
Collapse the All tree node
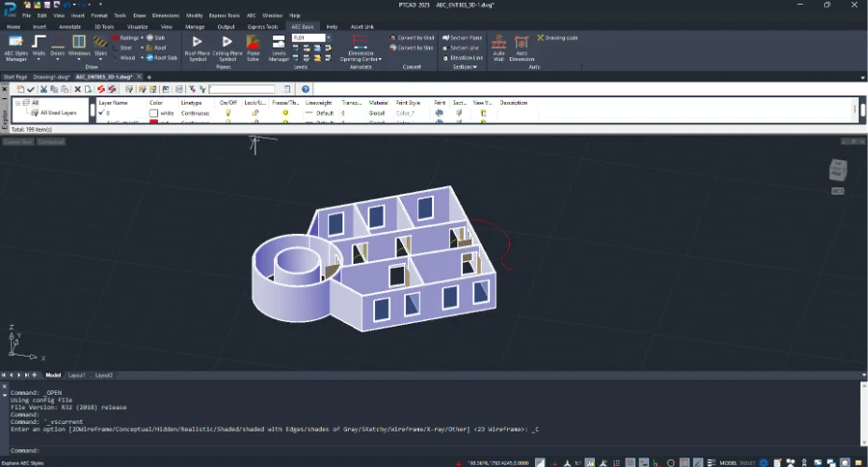pyautogui.click(x=18, y=103)
